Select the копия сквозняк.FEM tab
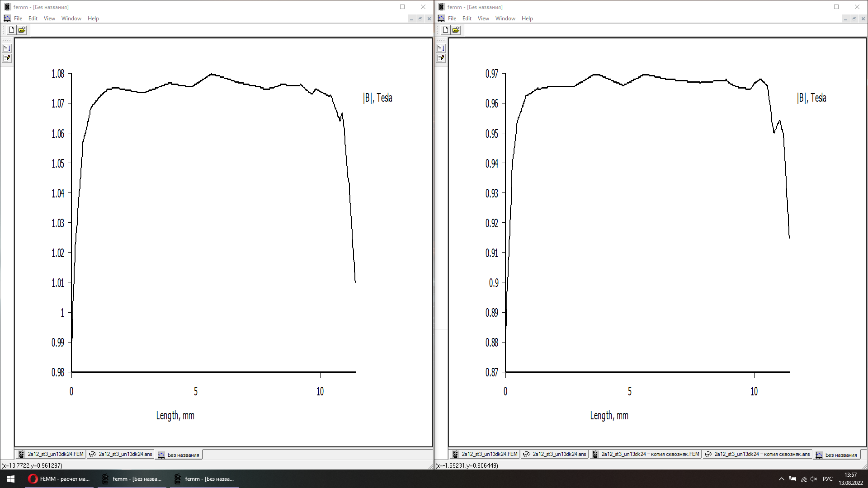 point(646,454)
